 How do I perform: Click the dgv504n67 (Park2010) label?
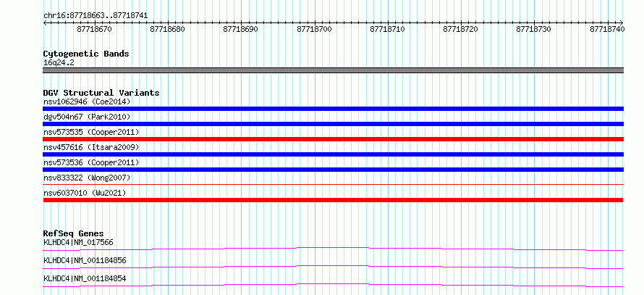(x=87, y=117)
